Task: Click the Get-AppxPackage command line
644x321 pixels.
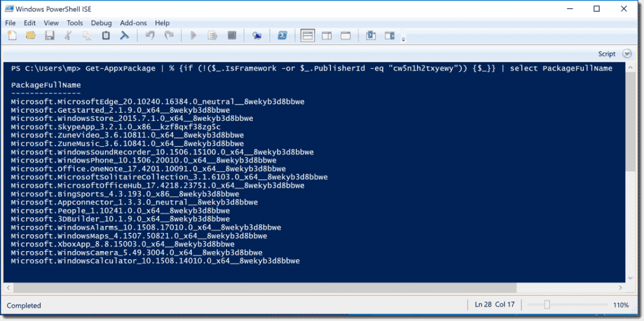Action: [x=312, y=69]
